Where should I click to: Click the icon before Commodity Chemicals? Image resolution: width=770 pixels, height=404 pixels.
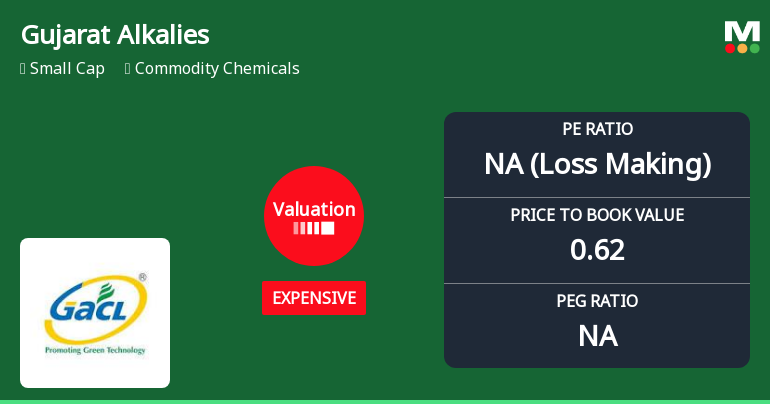(128, 69)
